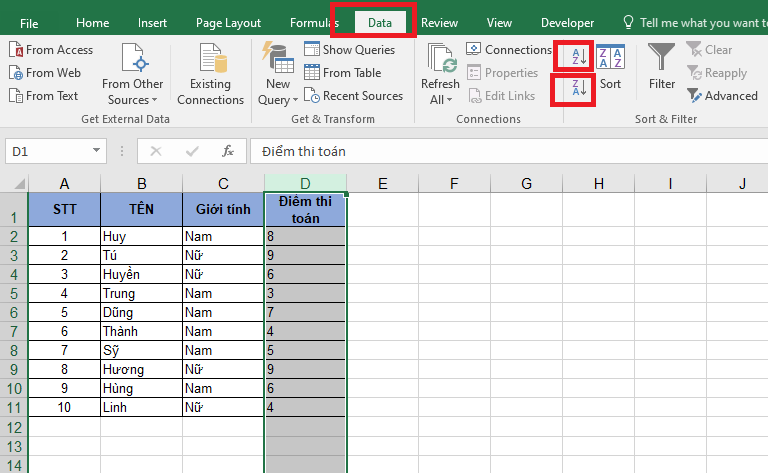
Task: Switch to the Page Layout tab
Action: (x=228, y=23)
